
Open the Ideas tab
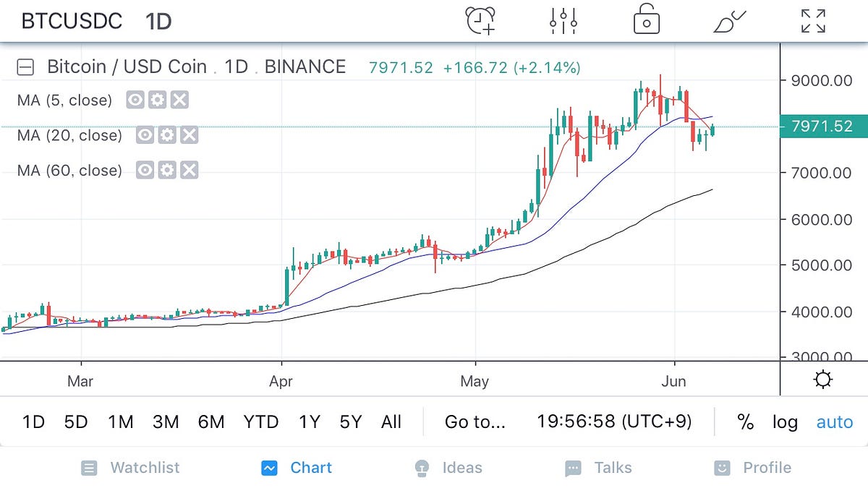tap(449, 468)
